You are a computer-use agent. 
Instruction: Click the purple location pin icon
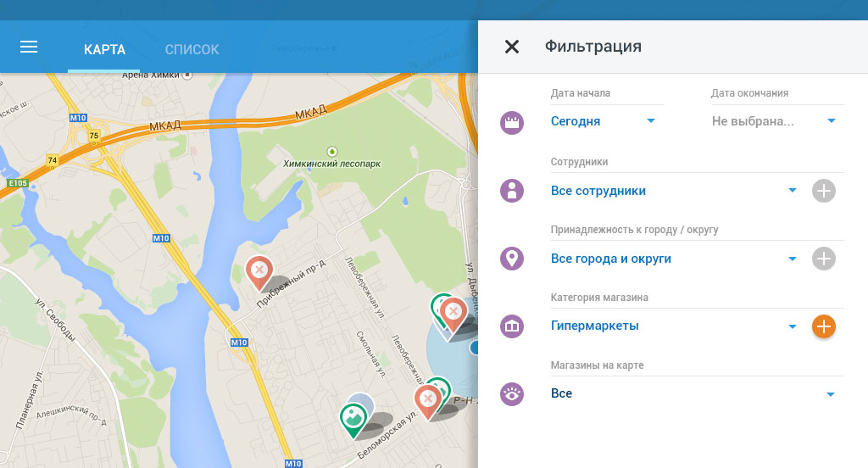[x=512, y=259]
